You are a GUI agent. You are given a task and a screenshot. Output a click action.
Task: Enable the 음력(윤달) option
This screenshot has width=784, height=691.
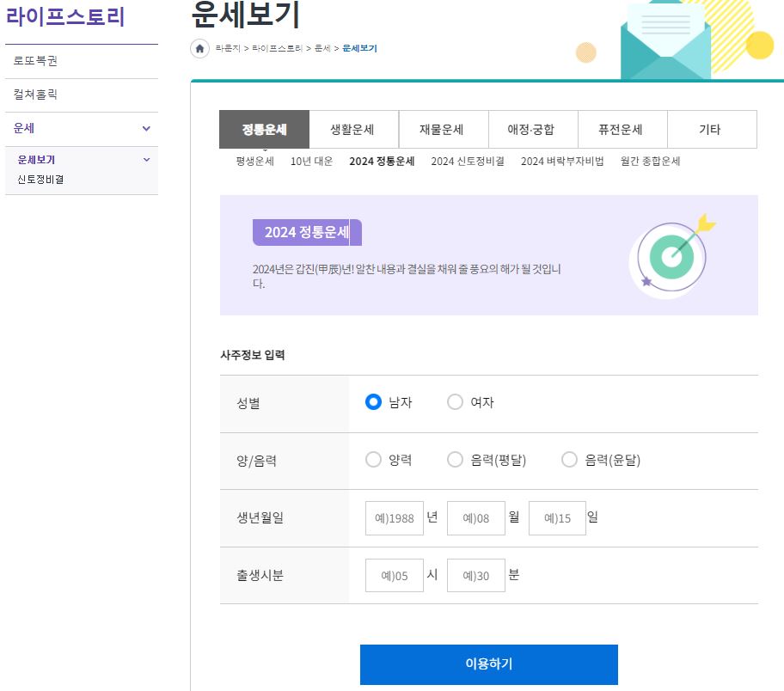tap(569, 460)
